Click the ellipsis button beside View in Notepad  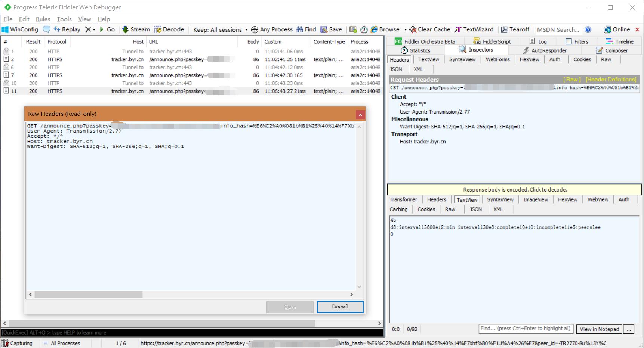click(x=629, y=329)
